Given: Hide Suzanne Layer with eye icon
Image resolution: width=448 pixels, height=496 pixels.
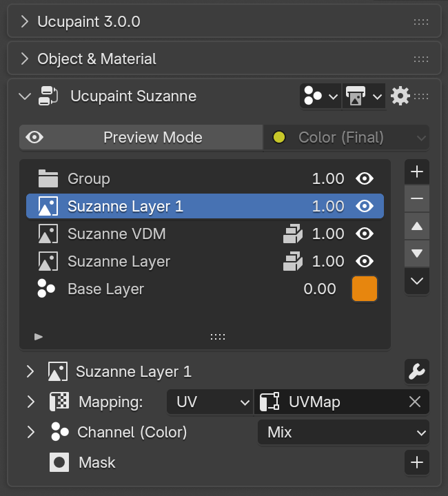Looking at the screenshot, I should 365,261.
